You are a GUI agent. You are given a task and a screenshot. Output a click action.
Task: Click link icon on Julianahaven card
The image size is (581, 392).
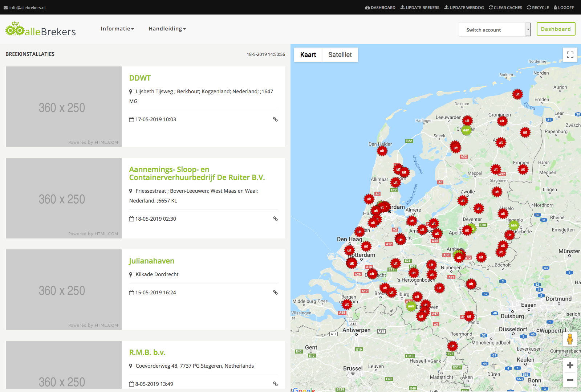tap(275, 293)
